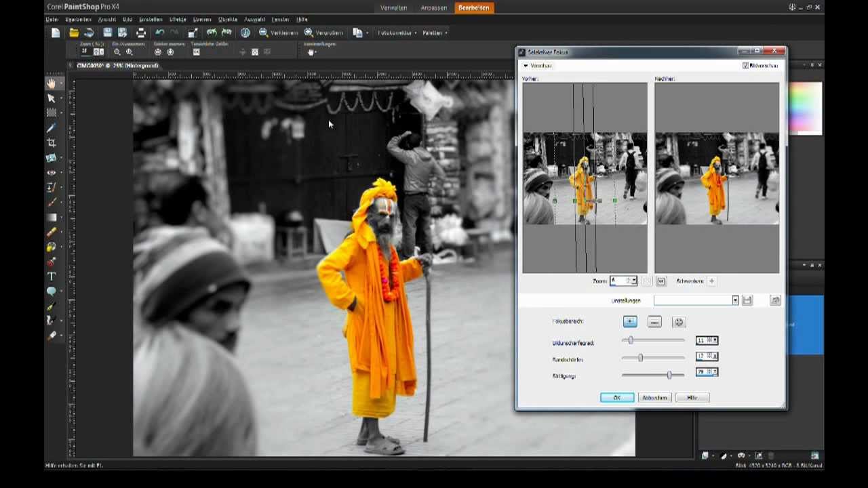Open the dialog Zoom value dropdown
Image resolution: width=868 pixels, height=488 pixels.
(x=633, y=281)
